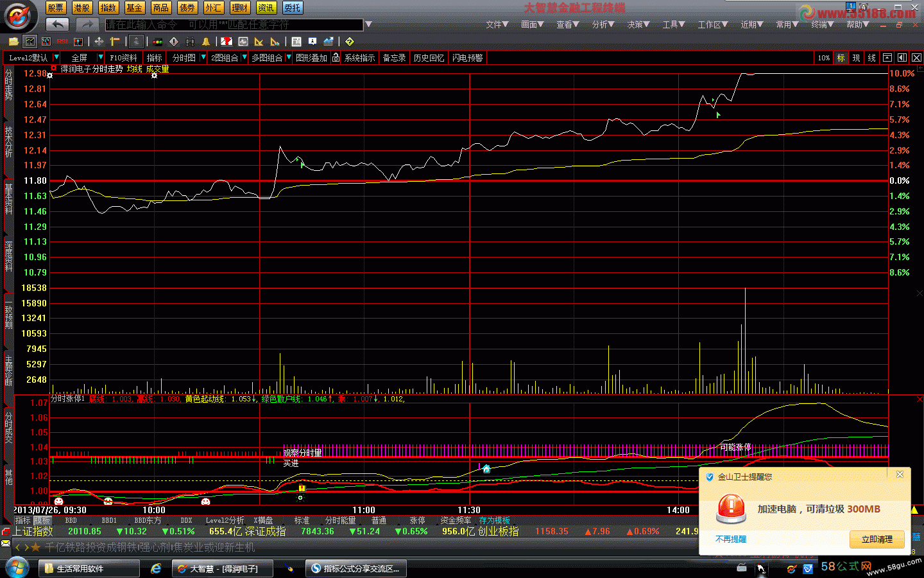The height and width of the screenshot is (578, 924).
Task: Select the candlestick bars toolbar icon
Action: coord(78,42)
